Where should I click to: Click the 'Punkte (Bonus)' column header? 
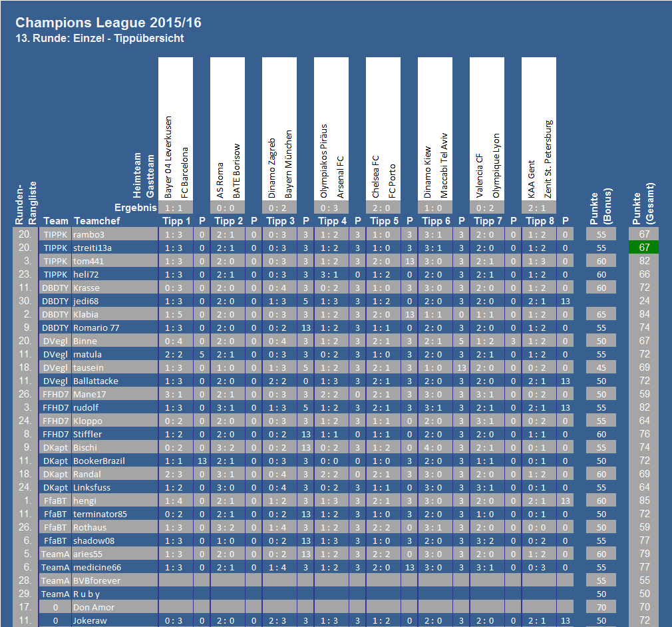coord(600,206)
